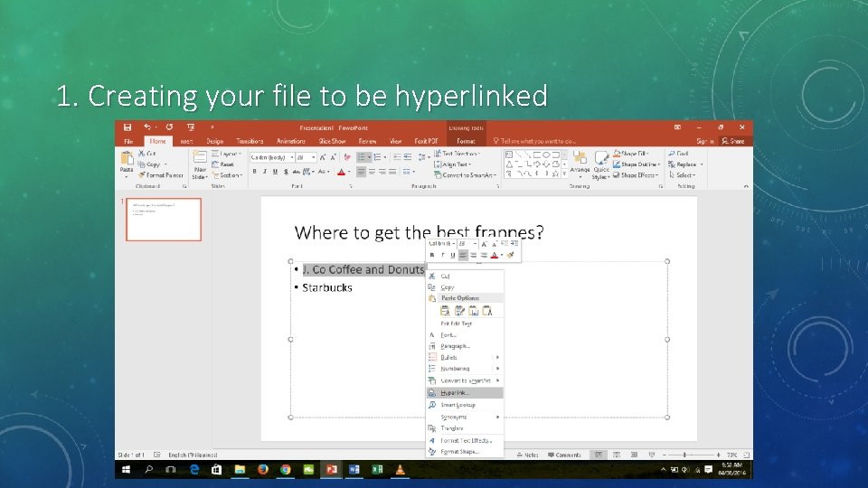Click the Undo arrow icon
Image resolution: width=868 pixels, height=488 pixels.
click(146, 127)
